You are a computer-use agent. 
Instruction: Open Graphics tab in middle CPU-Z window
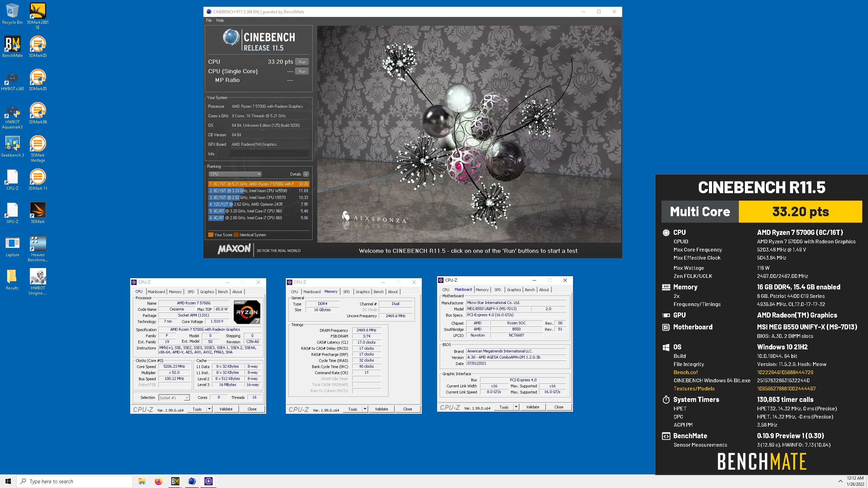point(363,292)
